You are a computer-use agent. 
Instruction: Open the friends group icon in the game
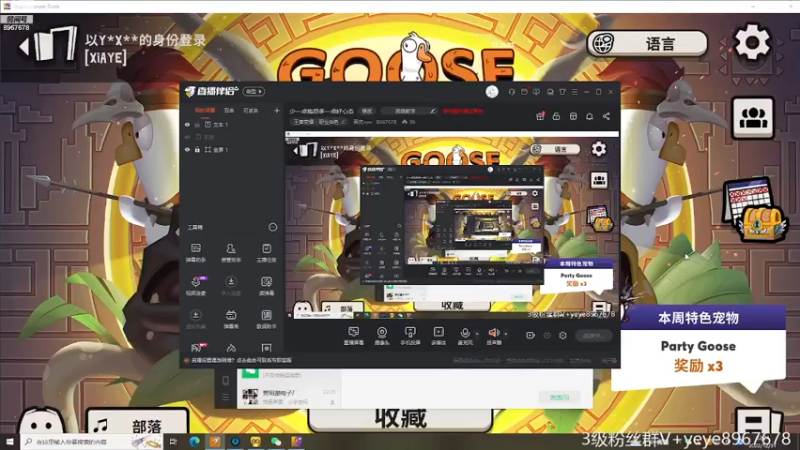tap(753, 118)
